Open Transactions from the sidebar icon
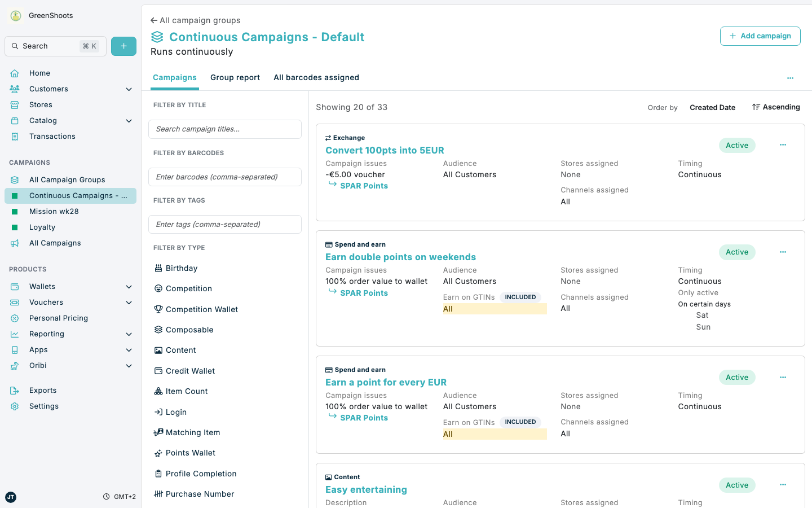The image size is (812, 508). 14,136
